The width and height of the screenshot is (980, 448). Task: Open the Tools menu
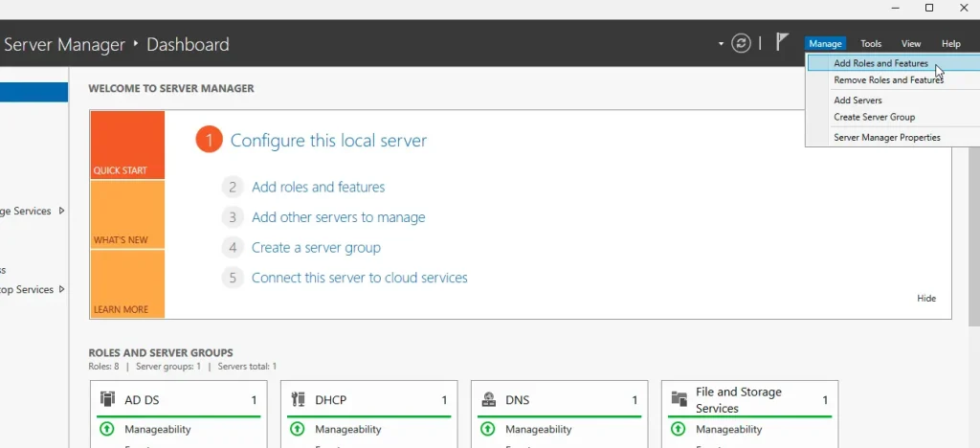coord(871,44)
